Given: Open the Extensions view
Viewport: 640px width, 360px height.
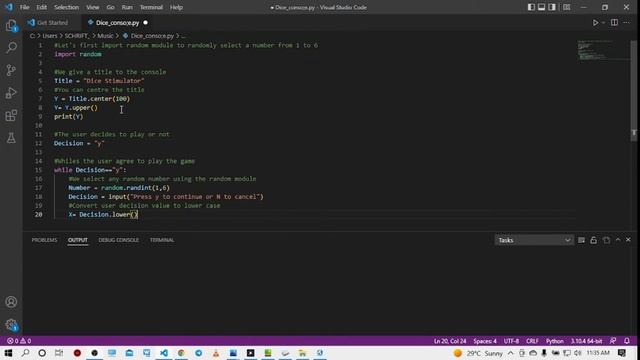Looking at the screenshot, I should click(x=11, y=116).
